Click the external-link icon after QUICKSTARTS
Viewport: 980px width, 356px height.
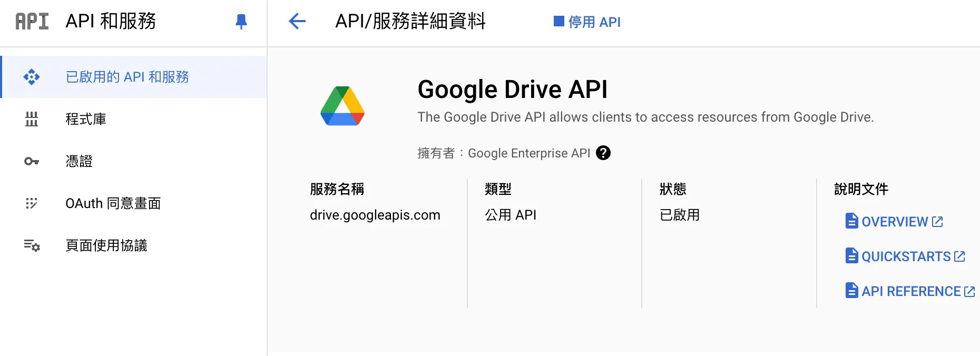[959, 256]
